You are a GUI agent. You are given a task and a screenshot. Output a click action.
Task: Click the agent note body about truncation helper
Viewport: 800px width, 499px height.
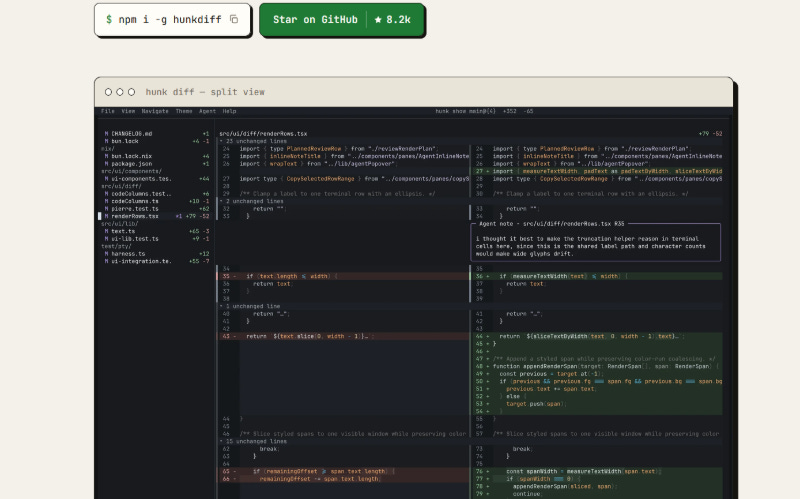tap(591, 246)
